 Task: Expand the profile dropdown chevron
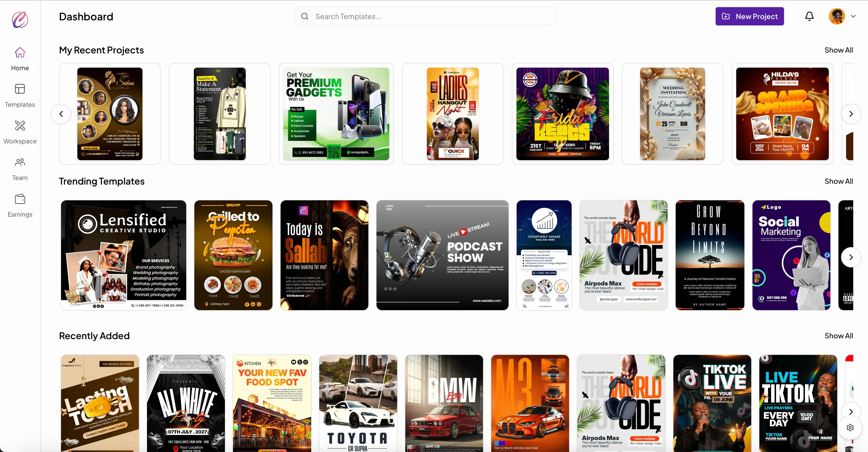point(853,16)
